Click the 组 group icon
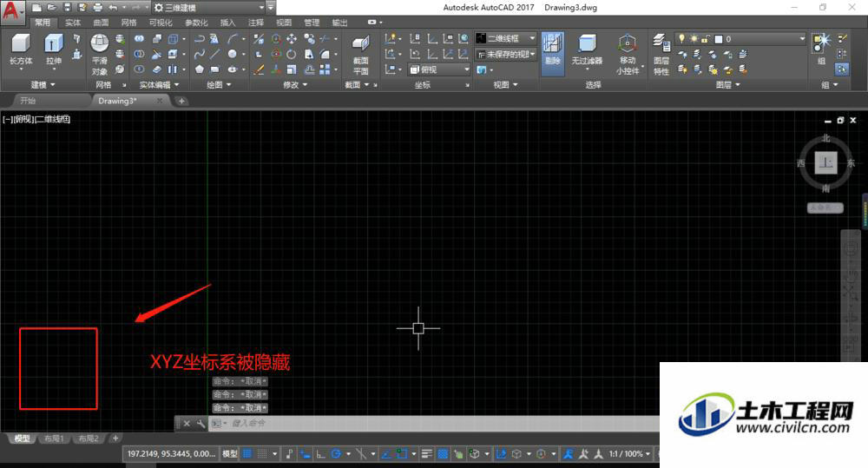This screenshot has width=868, height=468. pos(821,49)
